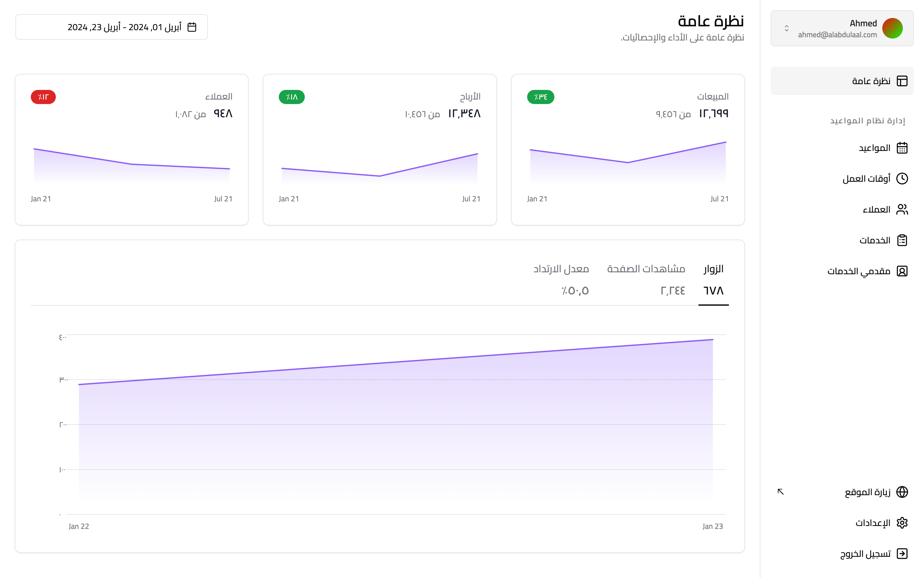Click the customers value ٩٤٨
This screenshot has height=578, width=924.
pyautogui.click(x=223, y=114)
